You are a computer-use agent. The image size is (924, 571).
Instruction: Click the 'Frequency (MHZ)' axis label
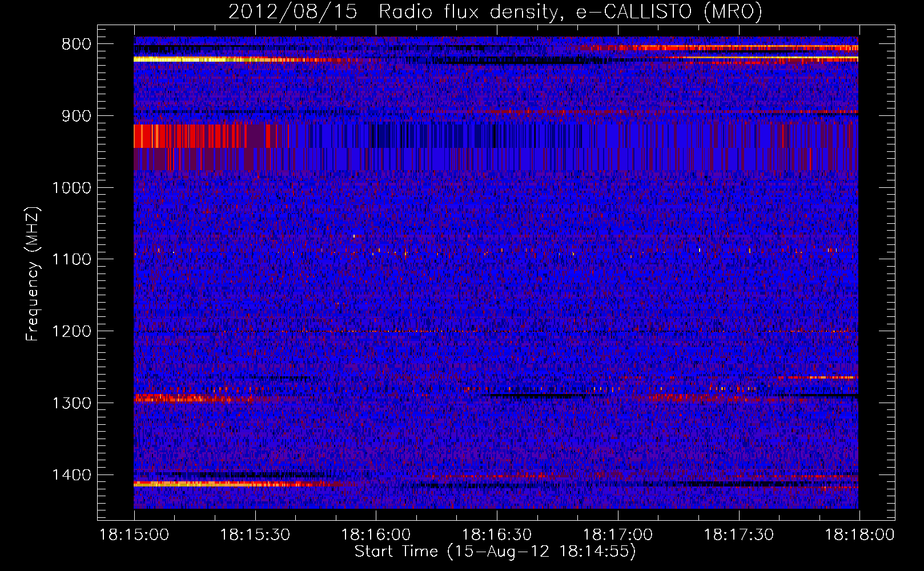pyautogui.click(x=33, y=274)
